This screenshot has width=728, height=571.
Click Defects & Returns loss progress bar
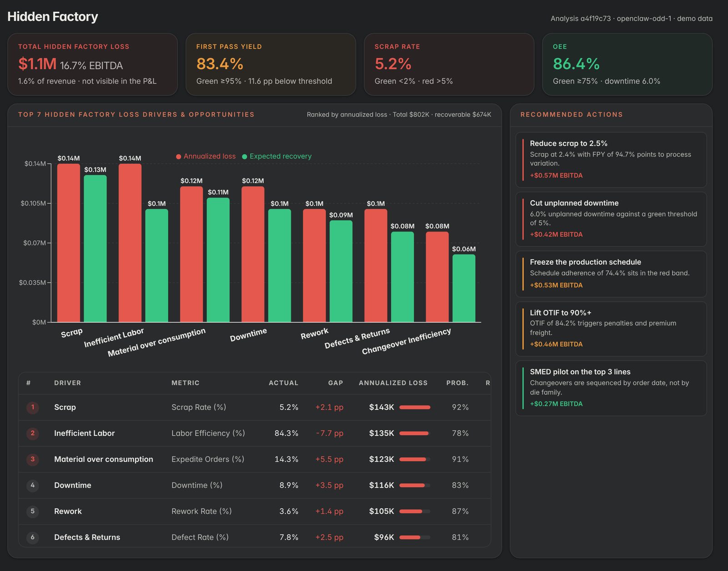coord(415,537)
